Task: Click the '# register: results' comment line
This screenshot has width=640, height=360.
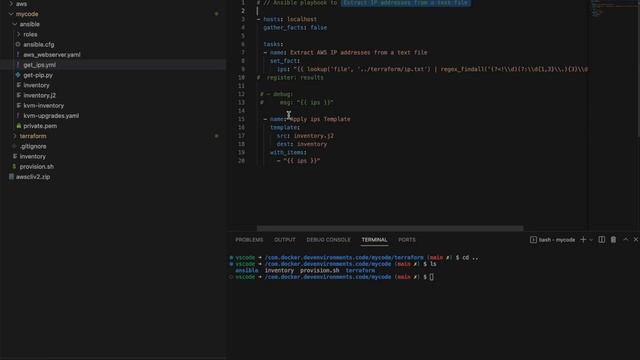Action: pos(290,78)
